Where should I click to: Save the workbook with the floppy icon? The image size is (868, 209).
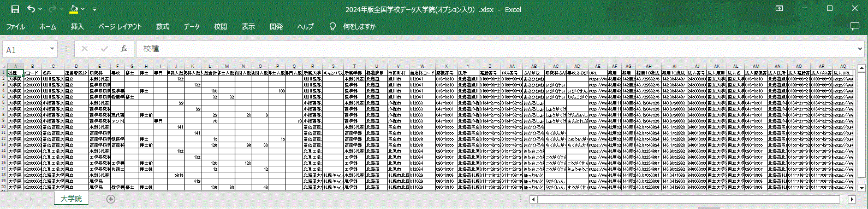tap(15, 9)
